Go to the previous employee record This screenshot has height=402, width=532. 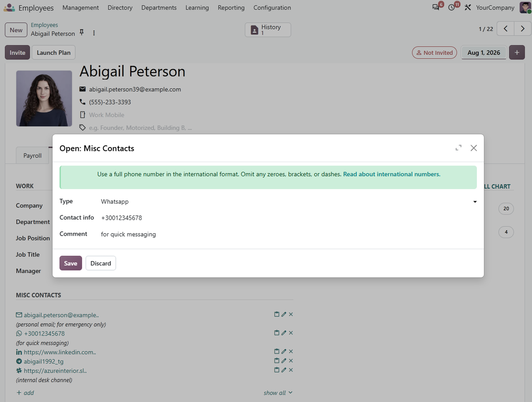(506, 29)
